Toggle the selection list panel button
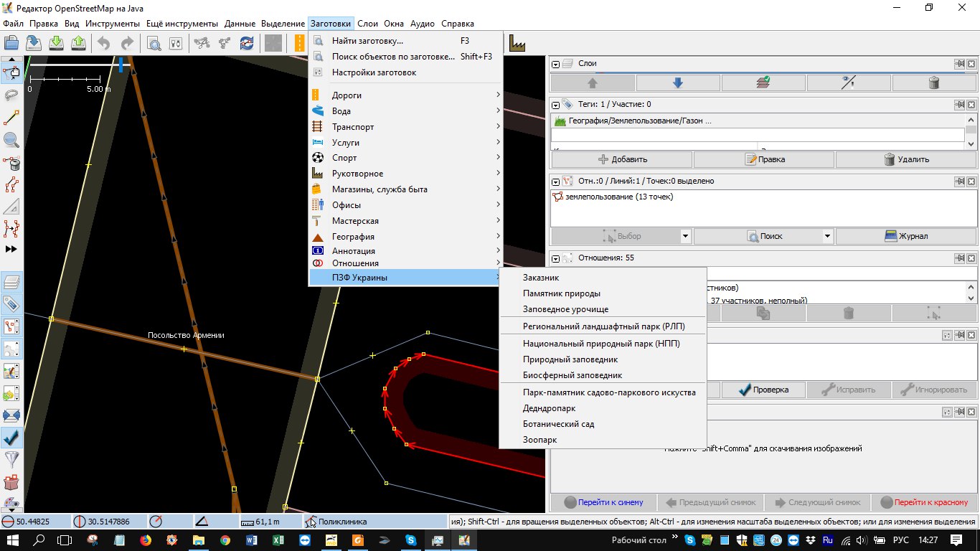The width and height of the screenshot is (980, 551). [11, 326]
